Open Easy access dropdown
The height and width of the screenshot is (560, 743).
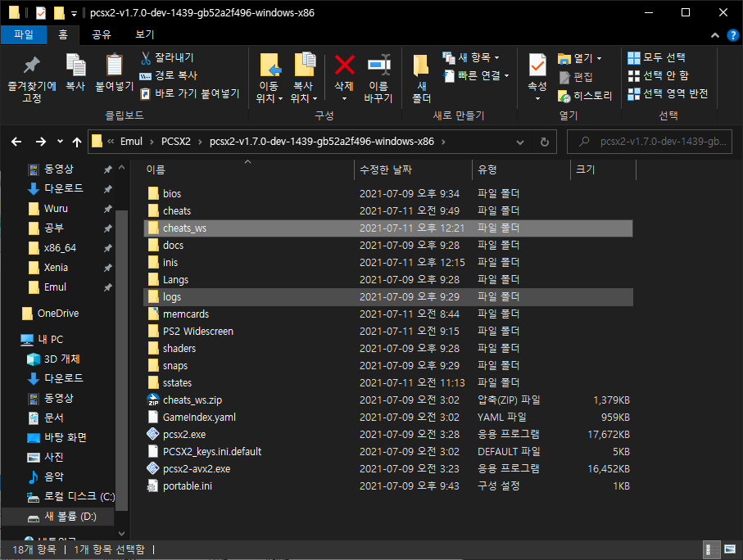coord(476,76)
